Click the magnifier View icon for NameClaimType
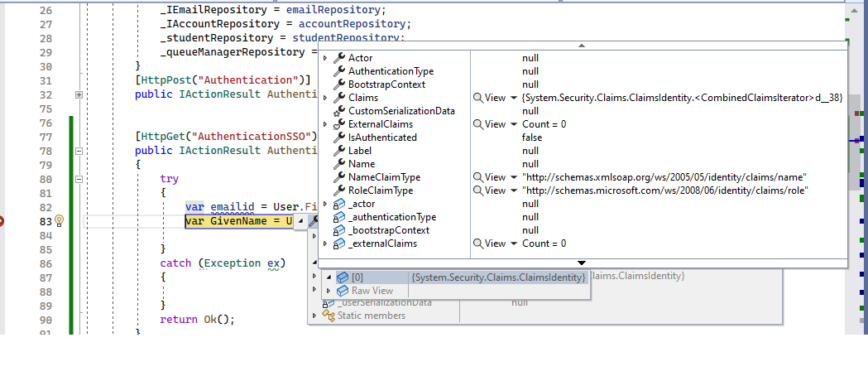 pyautogui.click(x=477, y=178)
